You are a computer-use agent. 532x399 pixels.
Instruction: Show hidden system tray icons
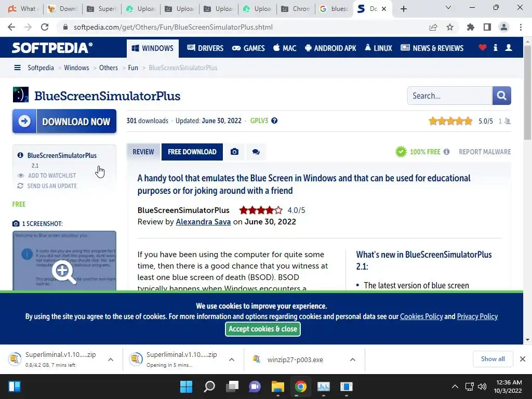coord(455,387)
